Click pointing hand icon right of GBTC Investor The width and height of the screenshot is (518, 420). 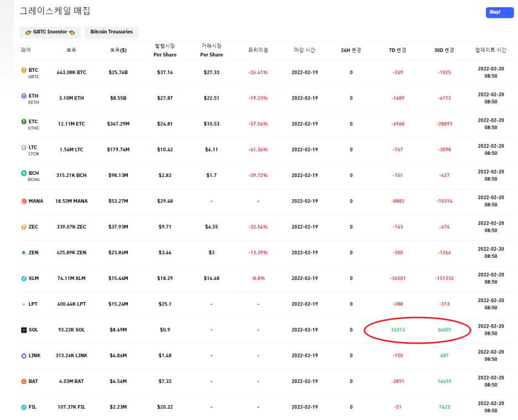coord(72,32)
